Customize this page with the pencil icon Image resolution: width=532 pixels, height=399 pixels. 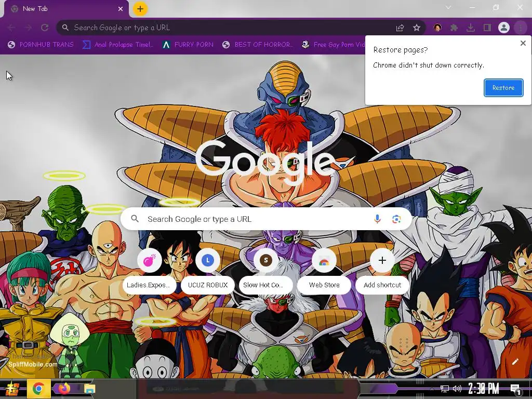coord(515,362)
